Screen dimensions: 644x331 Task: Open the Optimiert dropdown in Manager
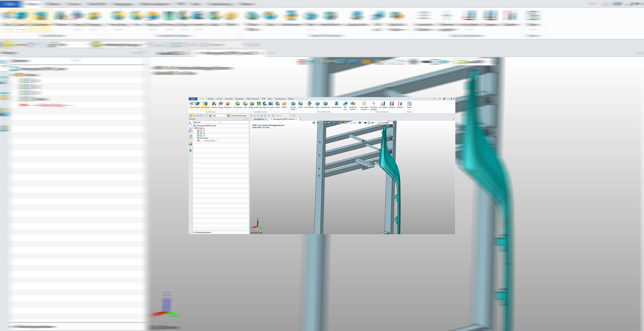(x=206, y=122)
